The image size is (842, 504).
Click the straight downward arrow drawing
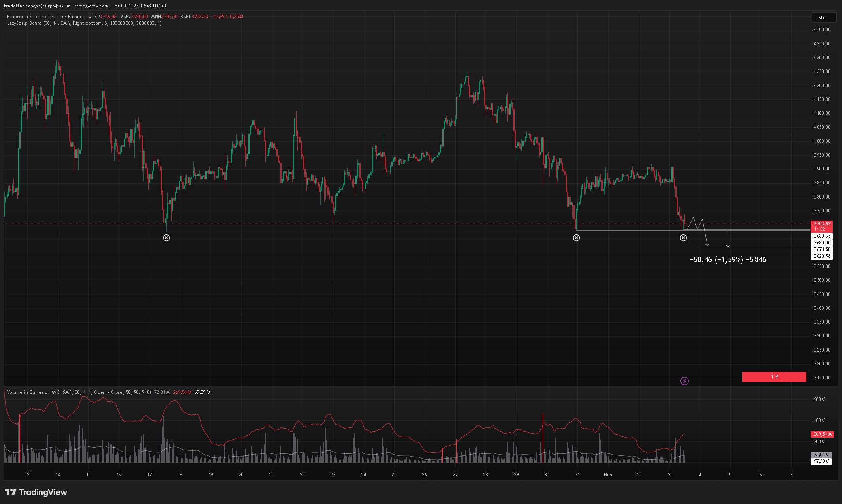click(x=728, y=239)
